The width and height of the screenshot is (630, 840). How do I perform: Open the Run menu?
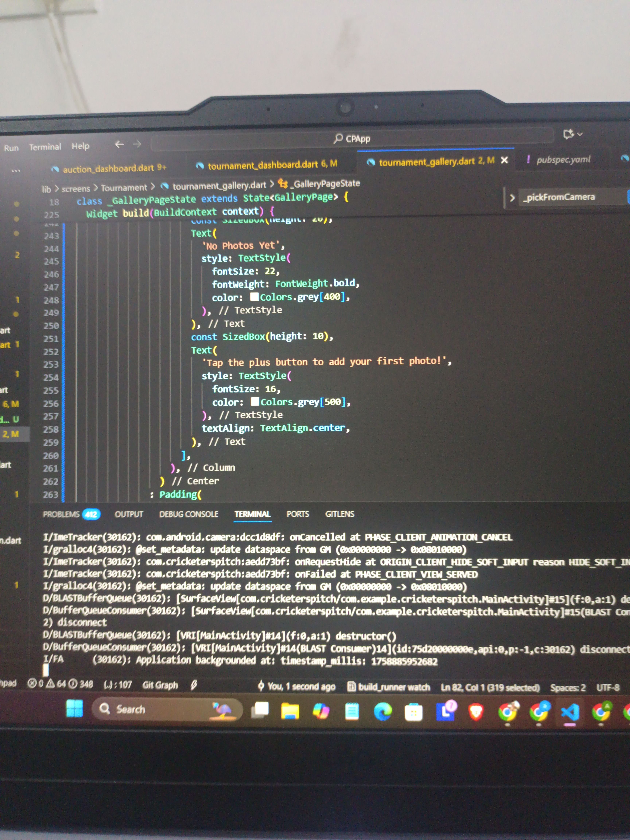click(11, 148)
